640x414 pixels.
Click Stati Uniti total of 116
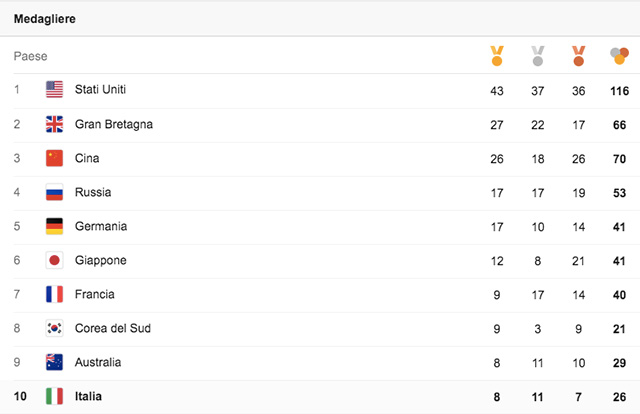point(619,91)
